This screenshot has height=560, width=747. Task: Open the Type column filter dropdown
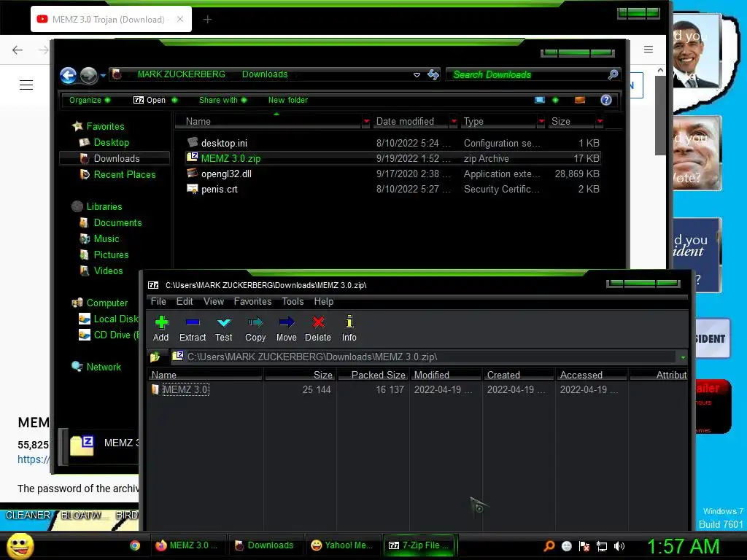point(541,122)
